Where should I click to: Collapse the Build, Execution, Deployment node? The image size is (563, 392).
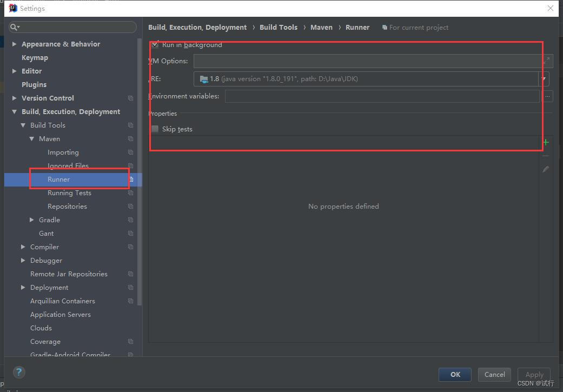15,111
